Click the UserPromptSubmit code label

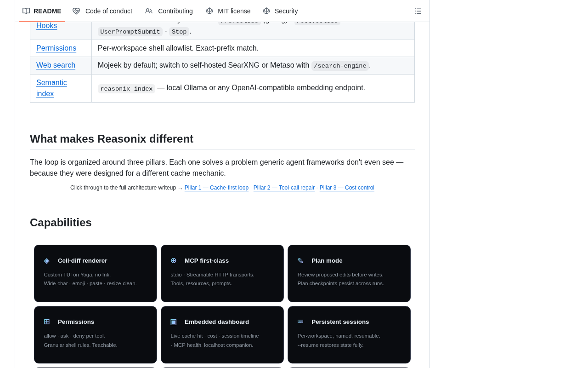130,32
